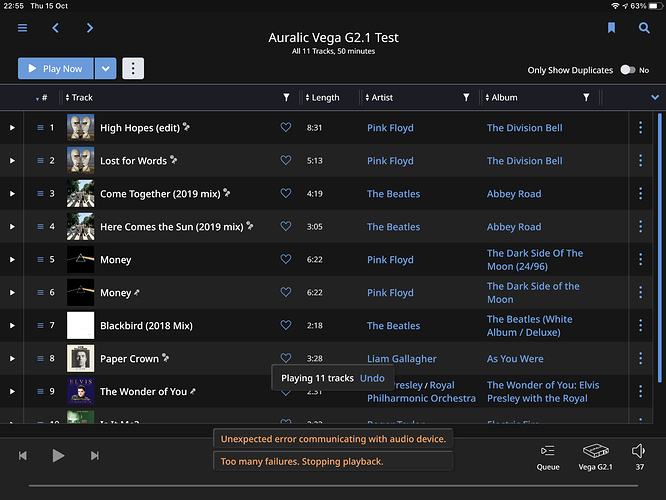Open the High Hopes row three-dot menu

coord(641,127)
